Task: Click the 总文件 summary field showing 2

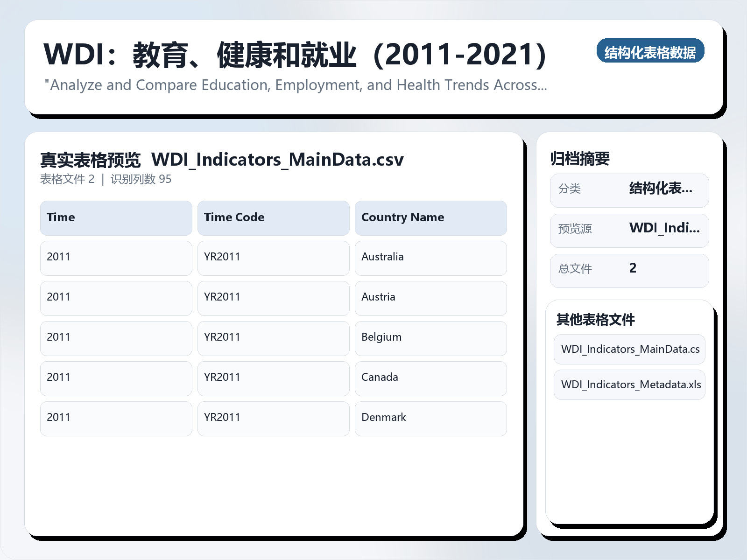Action: point(629,269)
